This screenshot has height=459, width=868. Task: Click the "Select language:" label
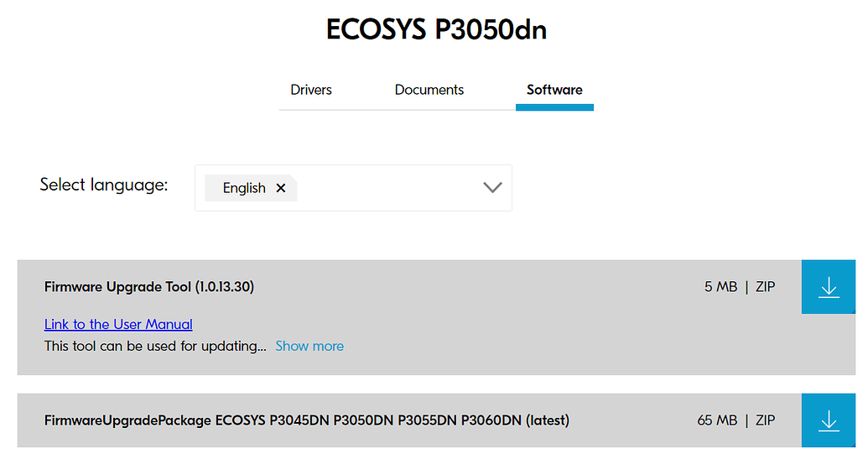click(104, 185)
